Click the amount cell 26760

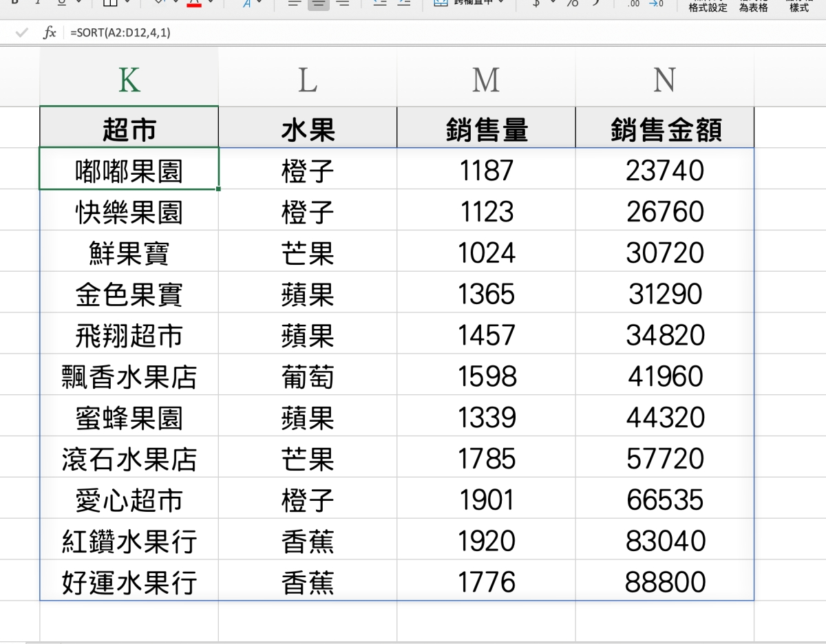click(x=665, y=210)
